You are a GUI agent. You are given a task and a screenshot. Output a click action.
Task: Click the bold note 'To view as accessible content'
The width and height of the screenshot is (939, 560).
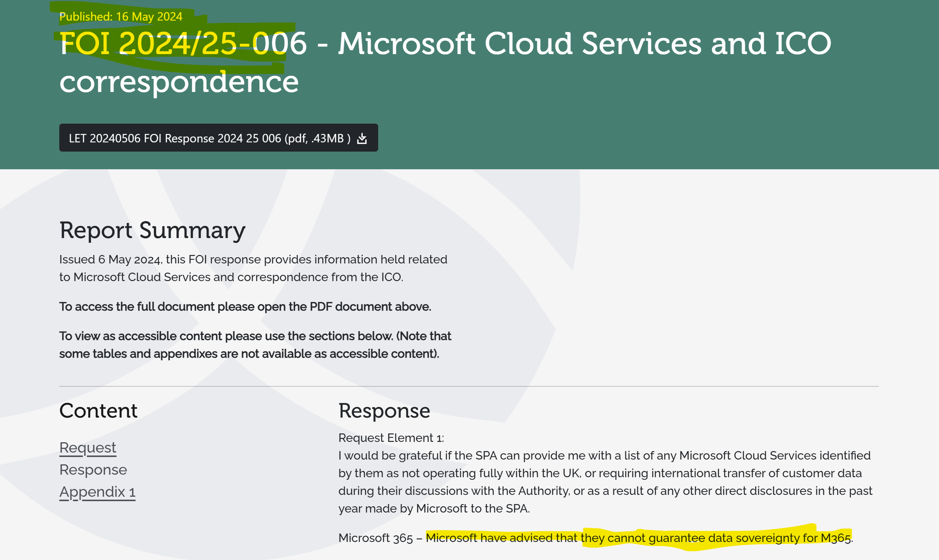click(255, 344)
